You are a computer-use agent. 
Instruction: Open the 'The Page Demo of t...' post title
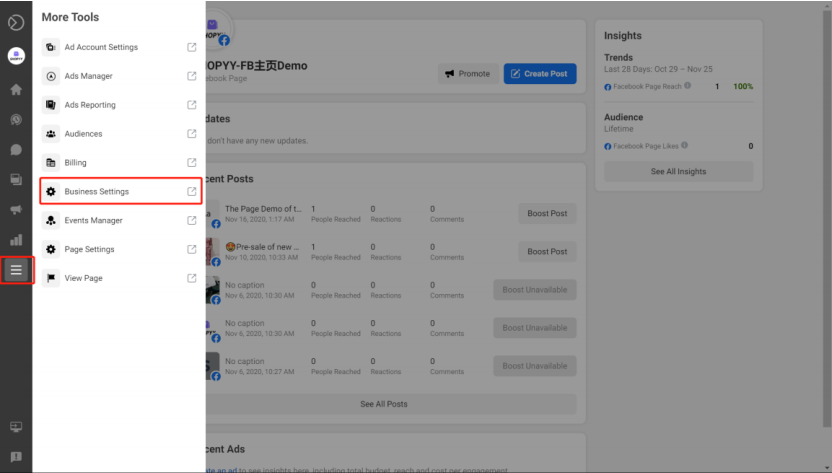pos(263,209)
